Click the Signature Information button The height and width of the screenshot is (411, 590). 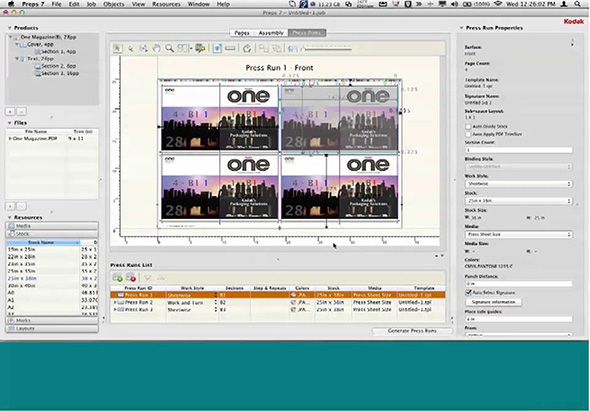pos(493,302)
